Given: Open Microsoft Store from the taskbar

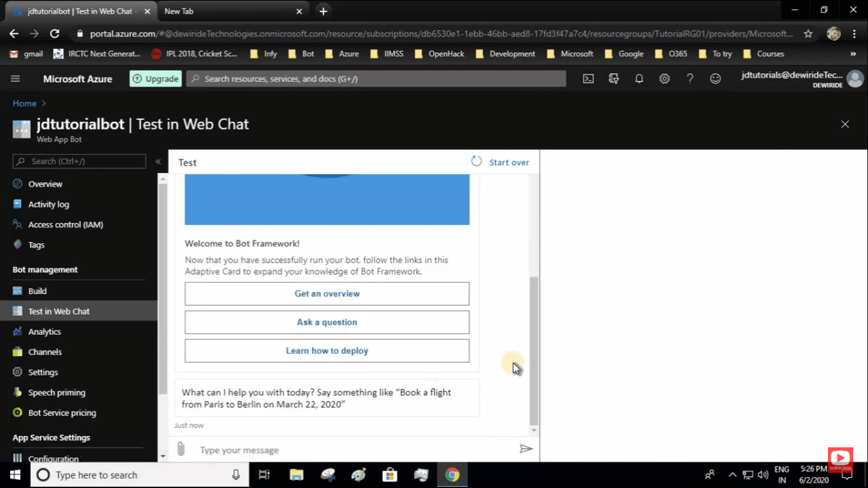Looking at the screenshot, I should [x=390, y=475].
